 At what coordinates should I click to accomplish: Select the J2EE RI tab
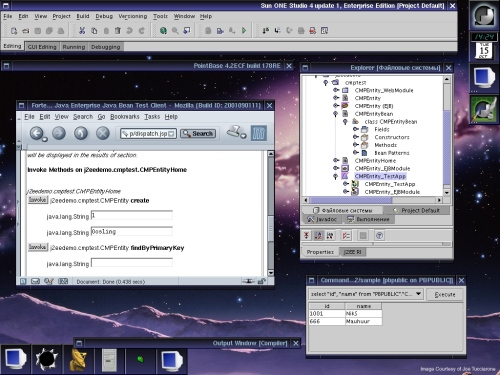coord(352,252)
